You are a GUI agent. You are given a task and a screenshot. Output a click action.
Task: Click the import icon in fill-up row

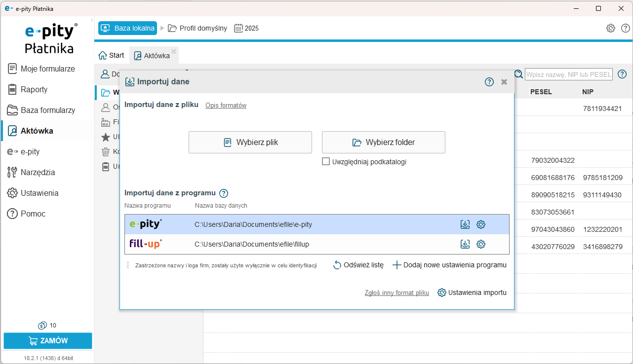[465, 244]
